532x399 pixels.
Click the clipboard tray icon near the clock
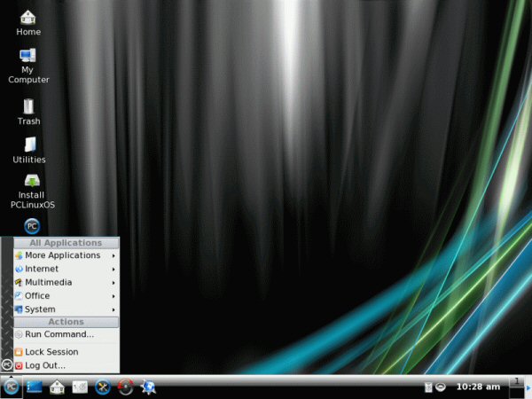[427, 387]
